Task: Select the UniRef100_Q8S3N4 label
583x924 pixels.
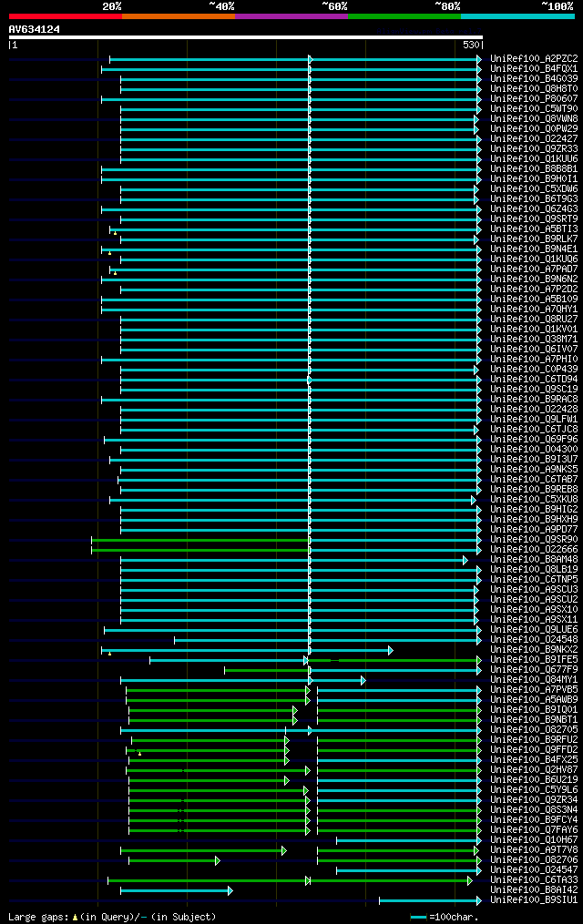Action: [x=534, y=810]
